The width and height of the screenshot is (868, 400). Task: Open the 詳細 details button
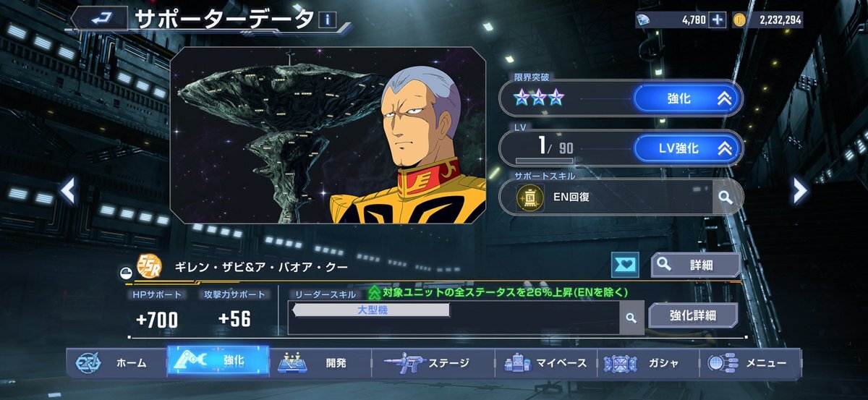pos(695,265)
